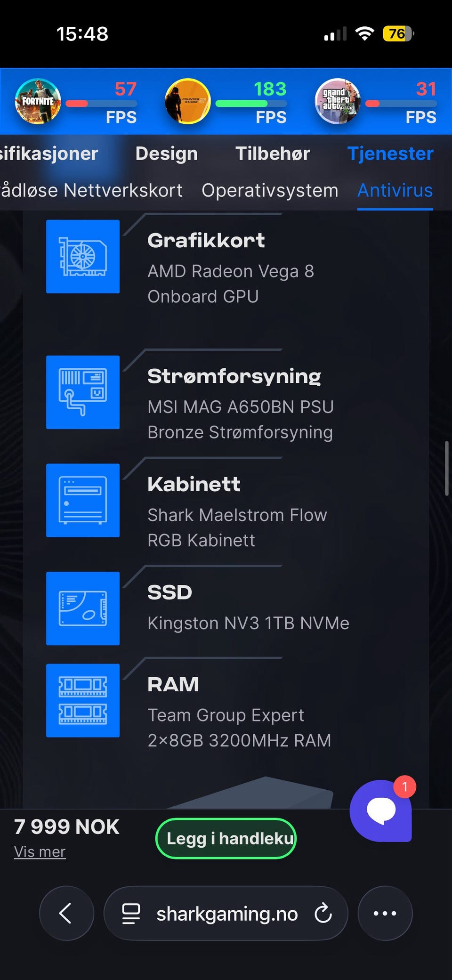
Task: Tap the RAM heading
Action: [173, 684]
